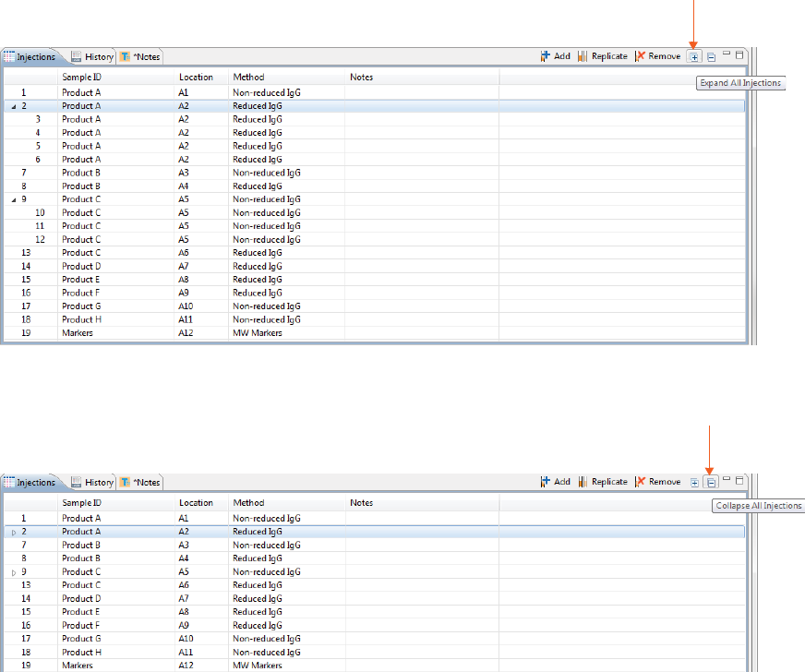Select injection 7 Product B in lower panel
The height and width of the screenshot is (672, 805).
[x=375, y=546]
